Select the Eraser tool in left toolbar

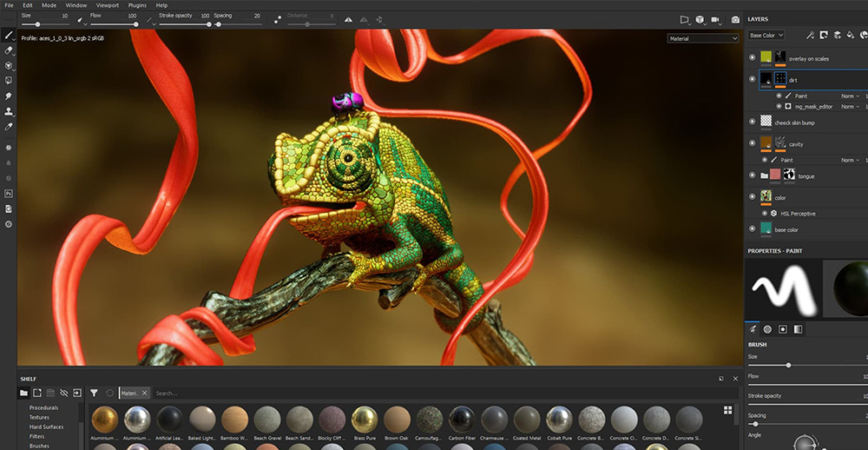tap(8, 50)
